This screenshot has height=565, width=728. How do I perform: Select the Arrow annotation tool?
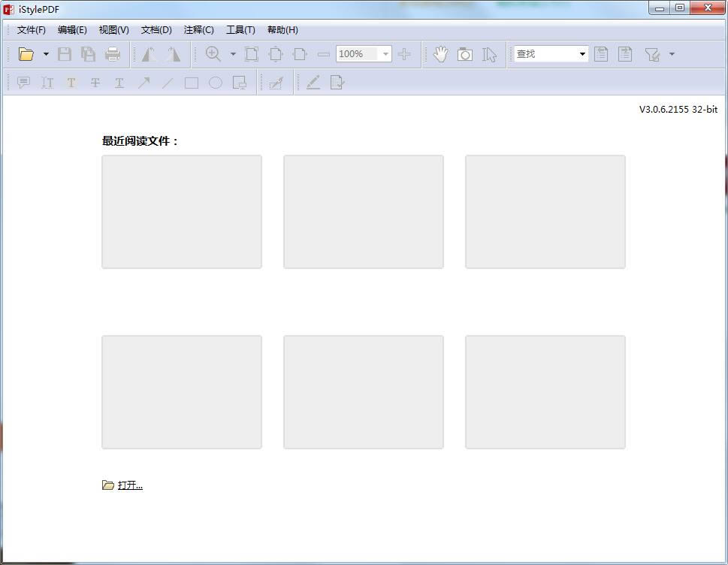(143, 83)
